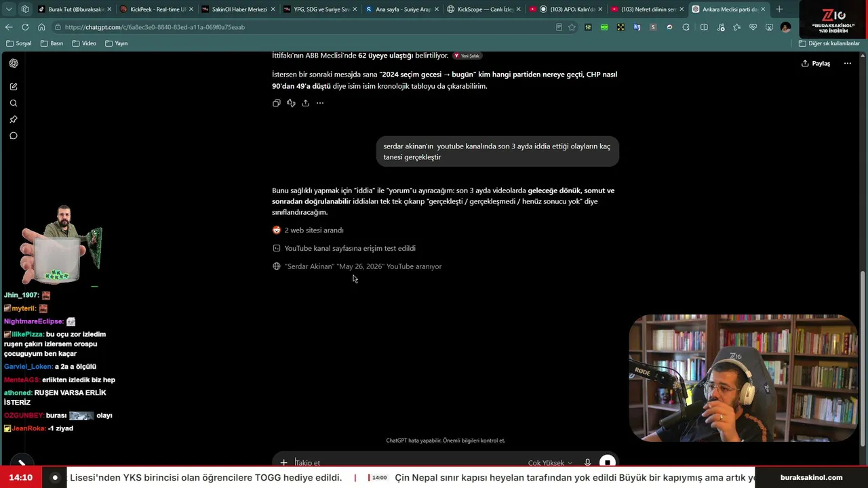Image resolution: width=868 pixels, height=488 pixels.
Task: Bookmark this page with the star icon
Action: point(572,27)
